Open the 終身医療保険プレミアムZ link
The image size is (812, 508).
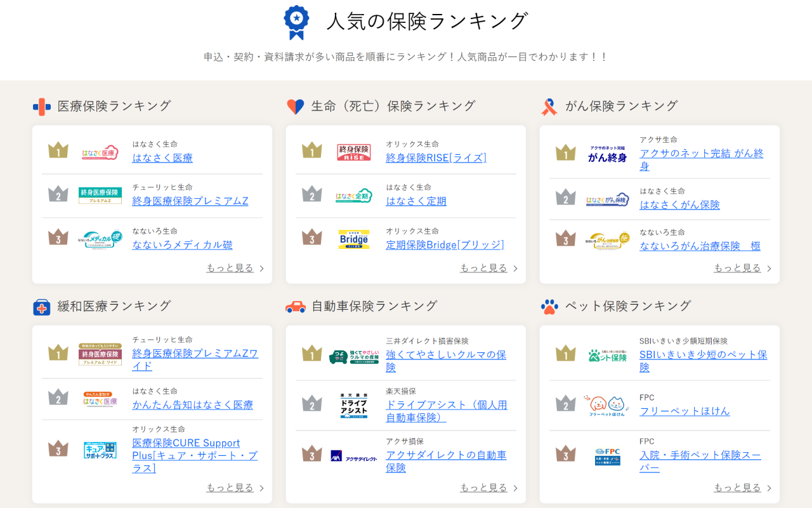pos(190,201)
